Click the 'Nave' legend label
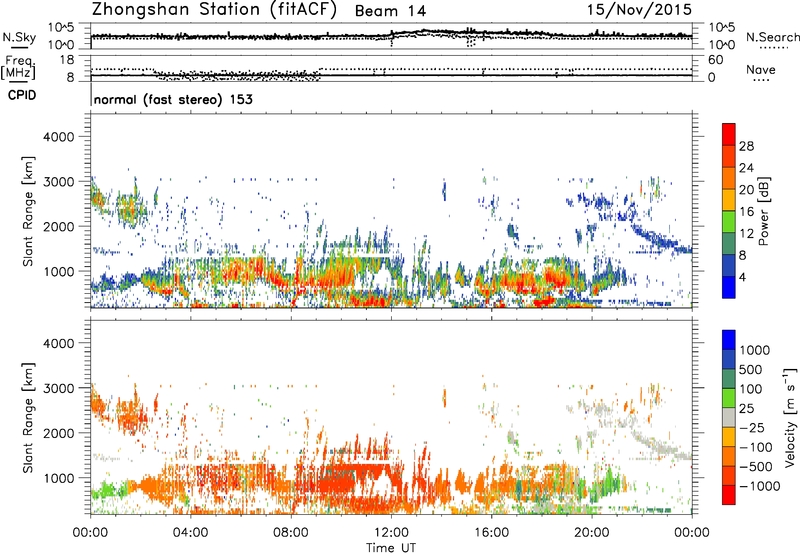 click(x=761, y=70)
